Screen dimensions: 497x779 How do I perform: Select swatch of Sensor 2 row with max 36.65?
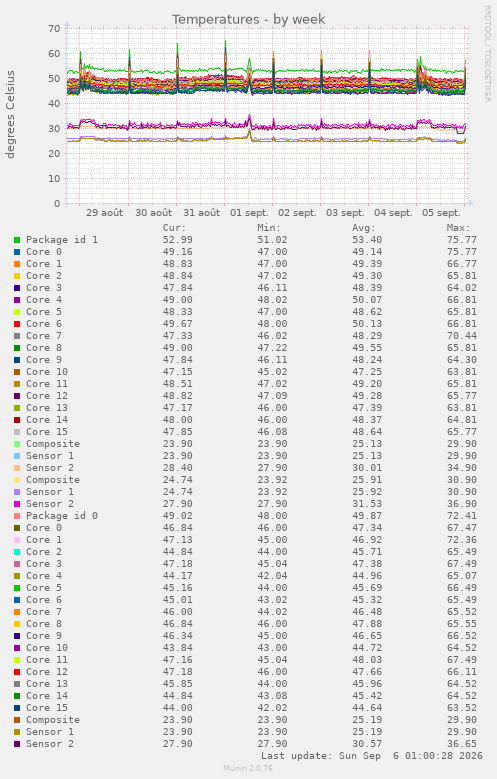coord(17,744)
